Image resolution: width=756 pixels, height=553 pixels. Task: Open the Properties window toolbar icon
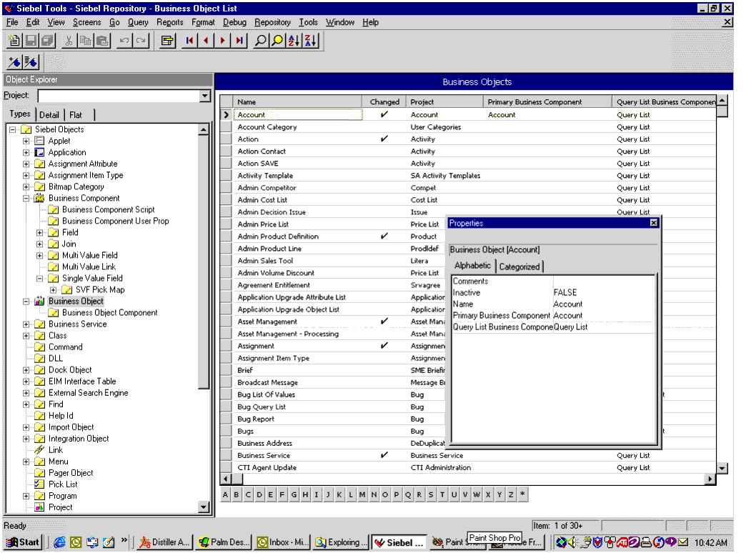(x=167, y=41)
